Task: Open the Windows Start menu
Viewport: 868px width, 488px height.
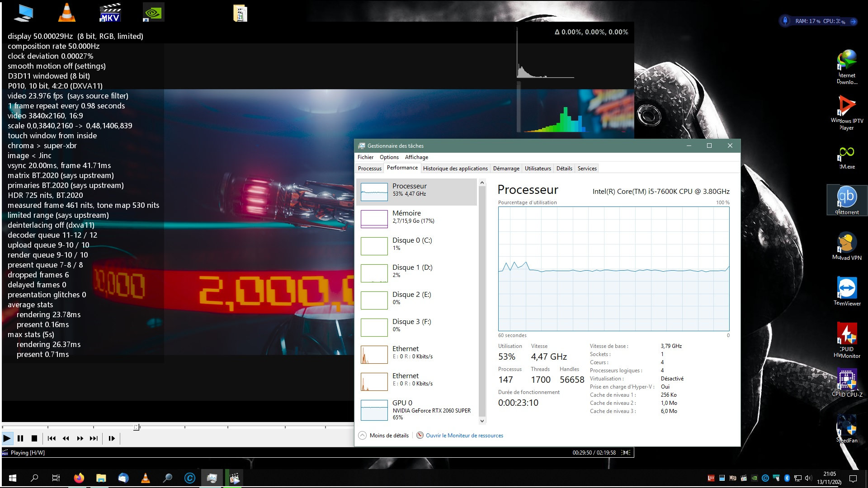Action: [x=13, y=478]
